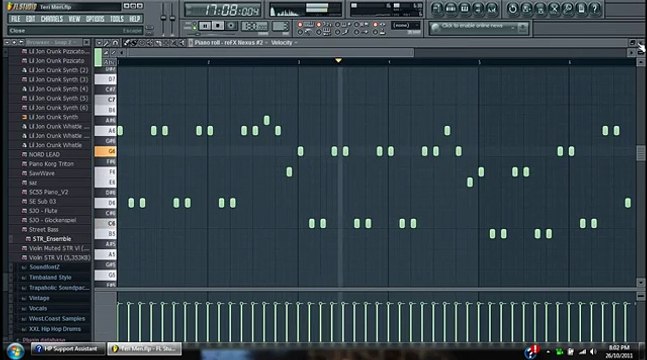Show the piano roll via shortcut icon
The width and height of the screenshot is (647, 360).
click(x=465, y=9)
